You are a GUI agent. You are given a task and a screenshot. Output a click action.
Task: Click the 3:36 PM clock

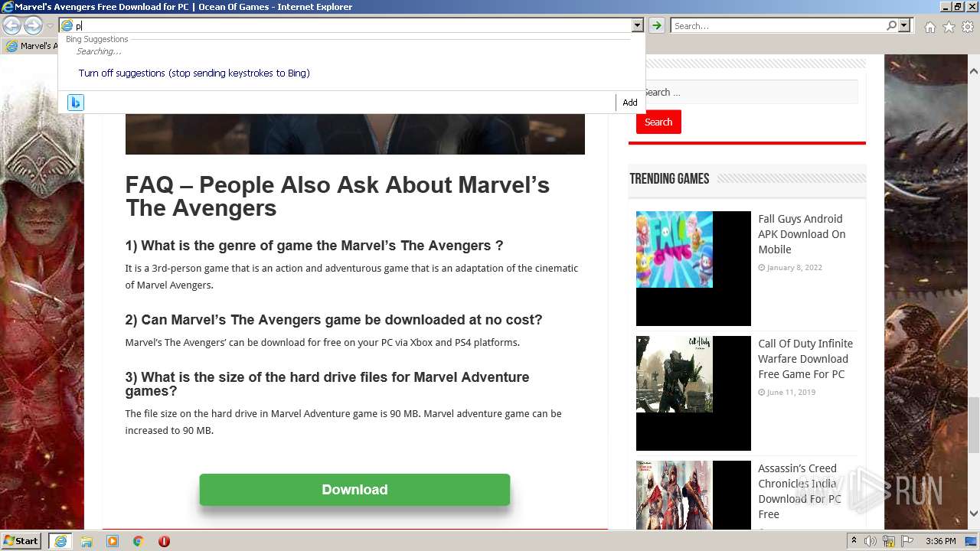coord(941,541)
